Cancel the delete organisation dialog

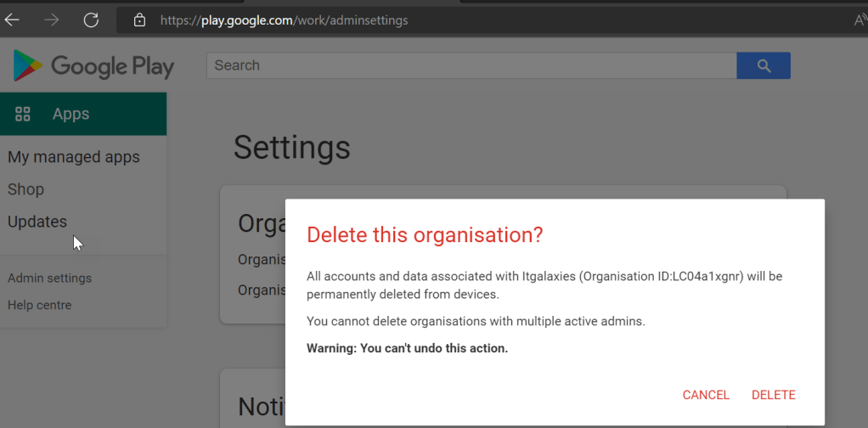706,395
